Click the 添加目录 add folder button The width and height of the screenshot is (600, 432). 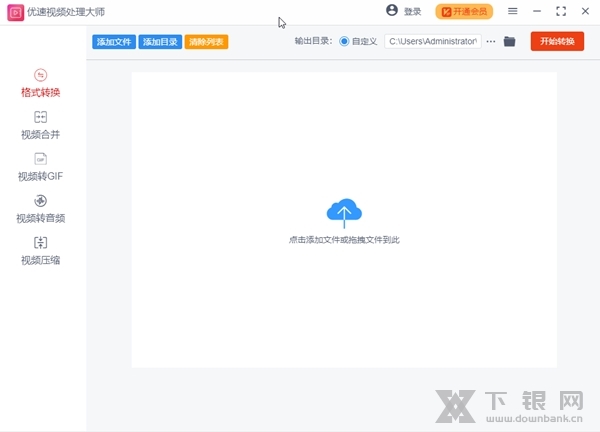click(x=160, y=42)
